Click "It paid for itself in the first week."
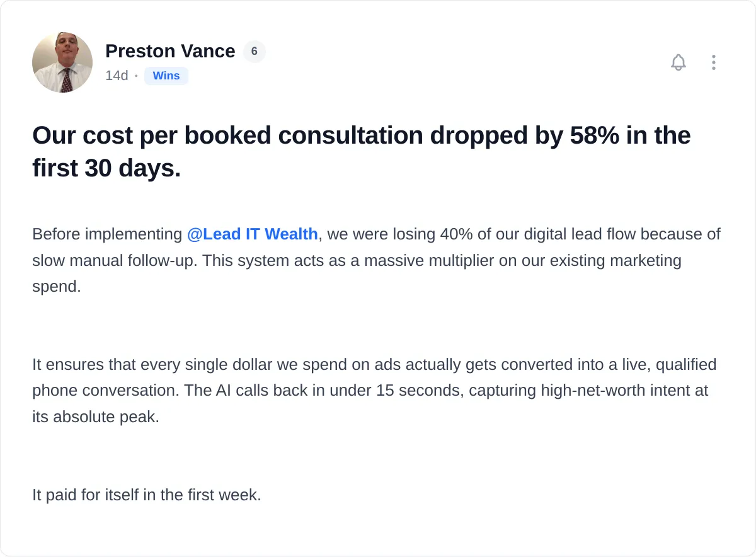This screenshot has height=557, width=756. click(147, 495)
